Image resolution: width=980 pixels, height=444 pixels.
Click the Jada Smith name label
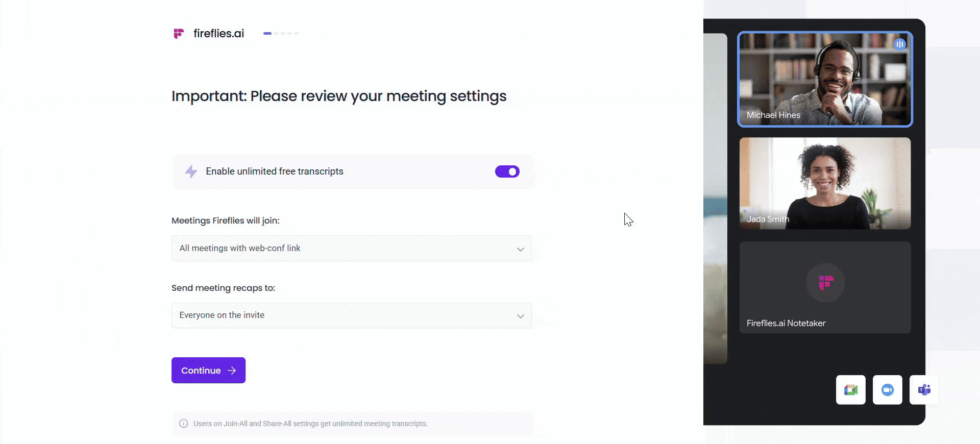(768, 219)
